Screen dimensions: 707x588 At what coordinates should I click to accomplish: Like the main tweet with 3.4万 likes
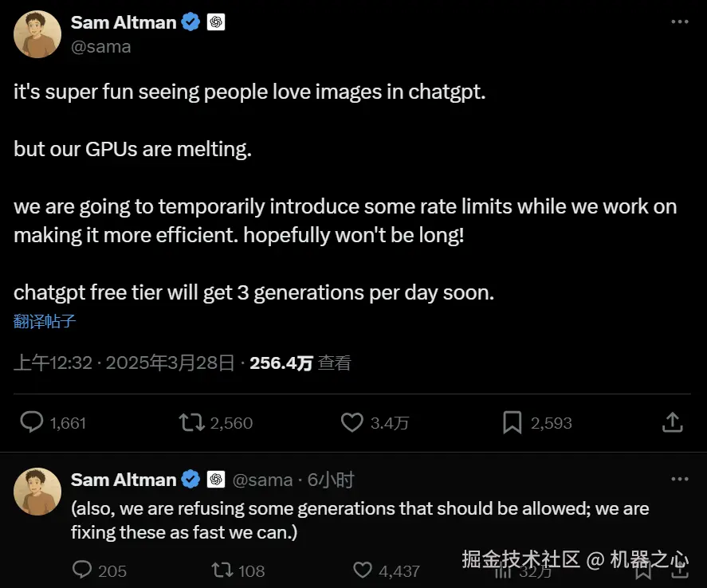tap(352, 422)
